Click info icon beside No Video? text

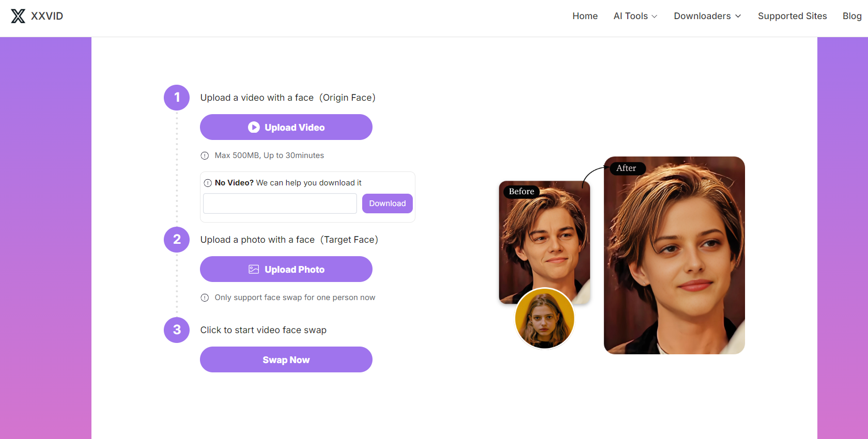[208, 183]
